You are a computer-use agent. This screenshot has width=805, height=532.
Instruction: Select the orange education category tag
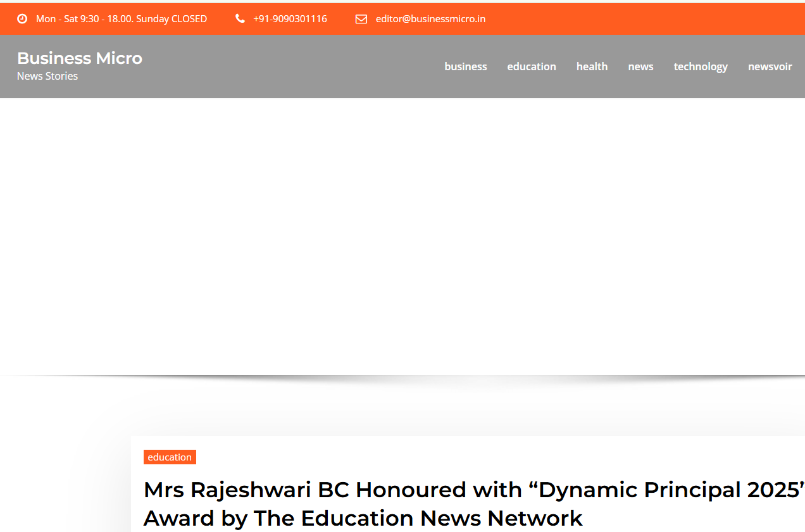point(170,457)
